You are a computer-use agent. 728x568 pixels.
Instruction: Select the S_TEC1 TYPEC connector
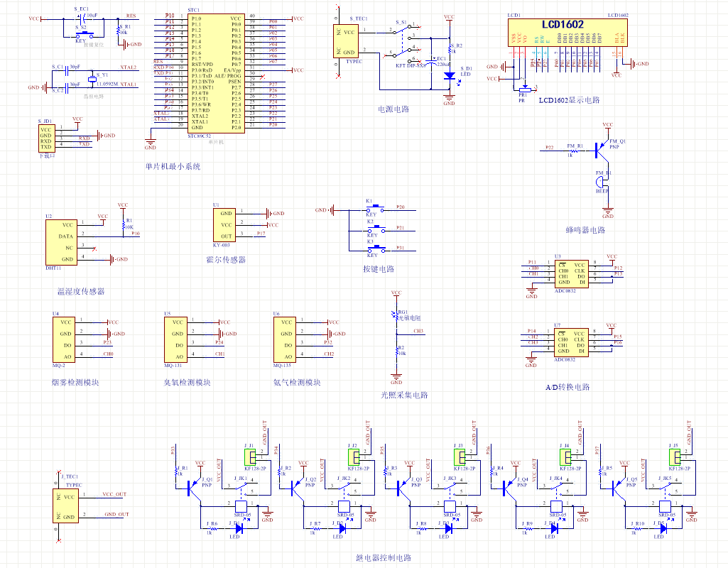tap(345, 41)
